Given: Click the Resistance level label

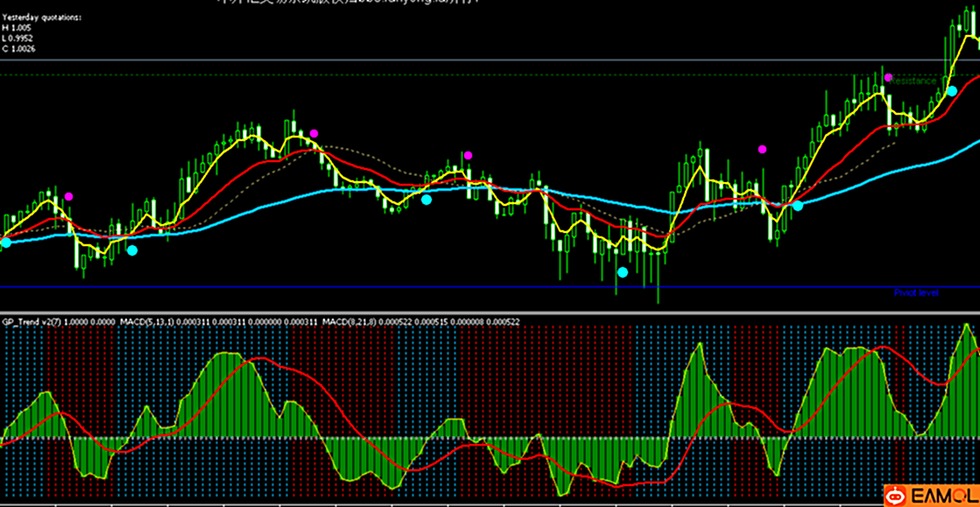Looking at the screenshot, I should [914, 81].
